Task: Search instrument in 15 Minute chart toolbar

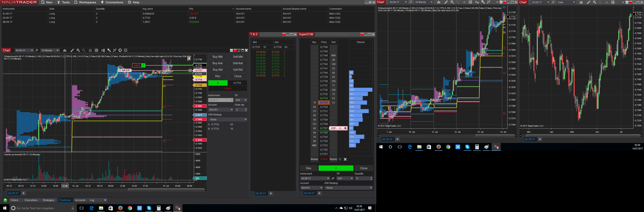Action: tap(37, 50)
